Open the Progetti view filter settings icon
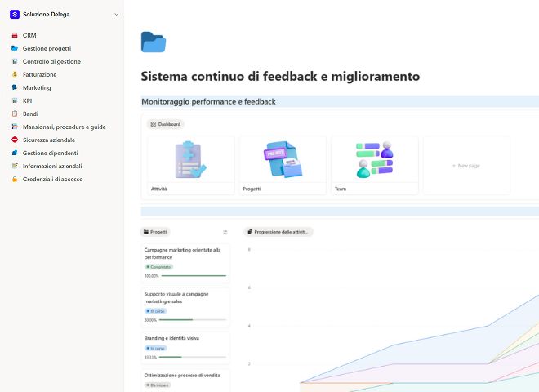The image size is (539, 392). pos(225,232)
